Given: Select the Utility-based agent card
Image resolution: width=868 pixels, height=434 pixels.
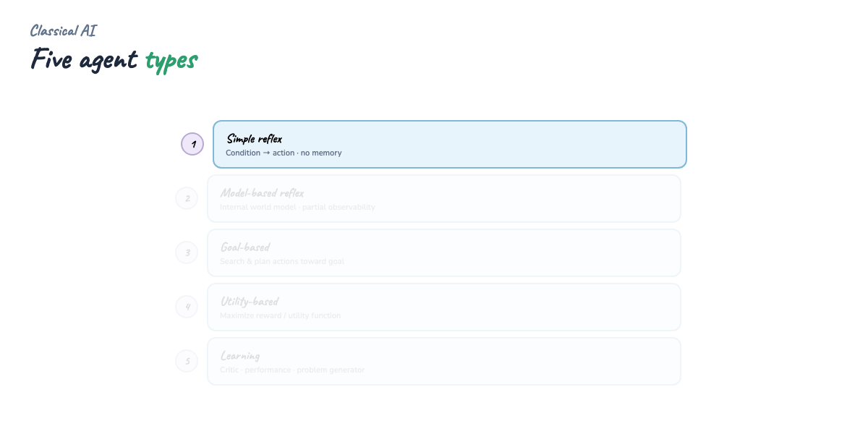Looking at the screenshot, I should click(444, 307).
